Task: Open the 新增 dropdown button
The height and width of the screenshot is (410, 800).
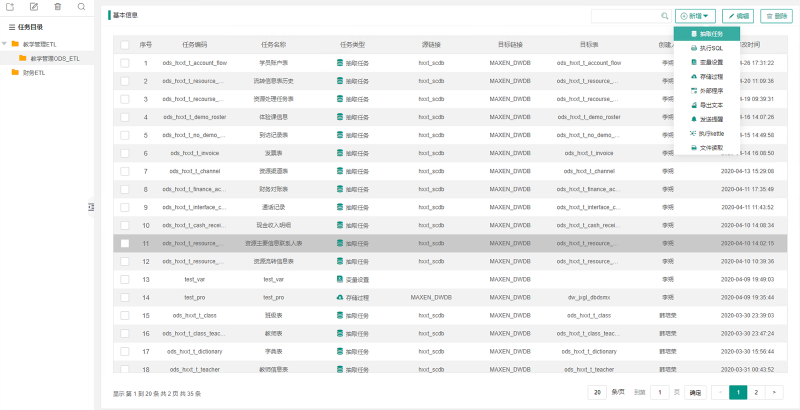Action: [695, 16]
